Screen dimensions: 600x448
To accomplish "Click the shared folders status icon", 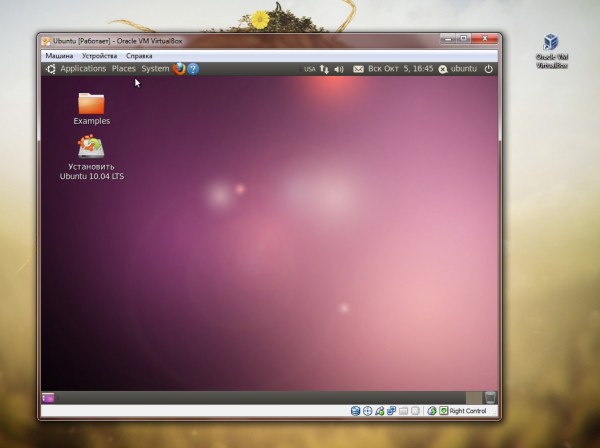I will [x=403, y=411].
